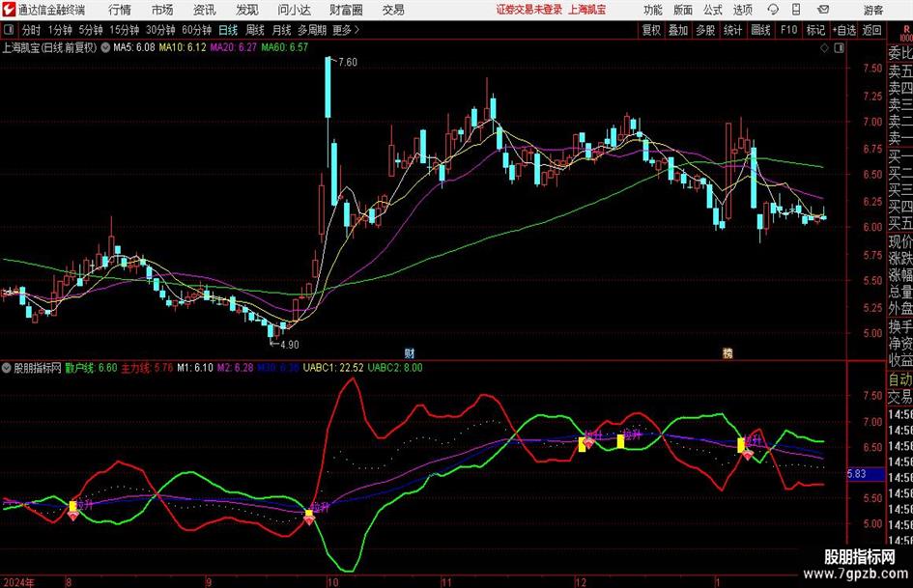Click the customer service headset icon
Image resolution: width=913 pixels, height=588 pixels.
[x=773, y=10]
